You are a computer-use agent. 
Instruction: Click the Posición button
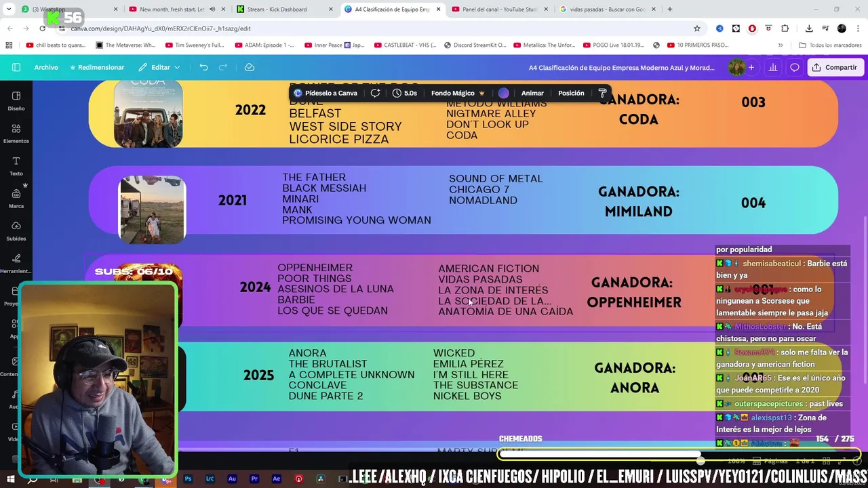(x=571, y=93)
